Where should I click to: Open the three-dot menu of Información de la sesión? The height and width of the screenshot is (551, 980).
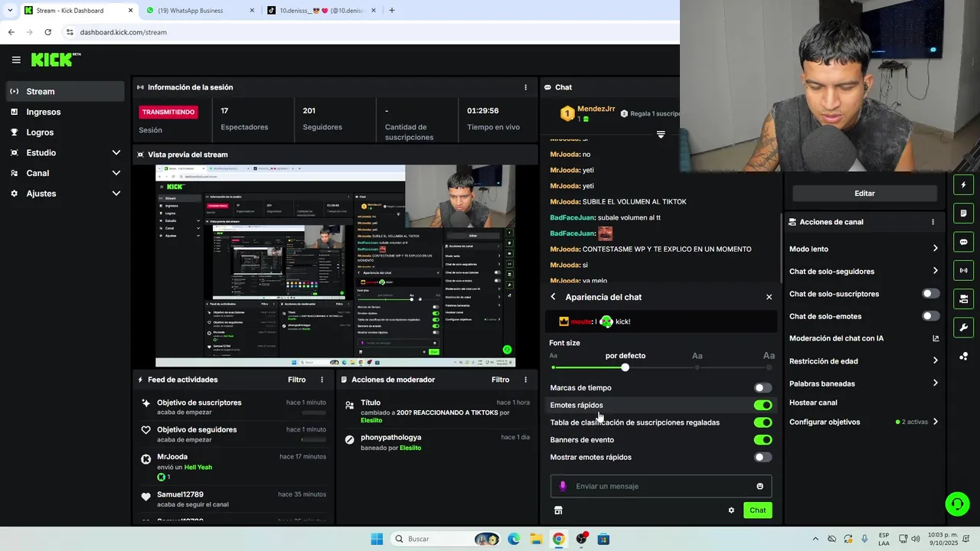pos(525,87)
